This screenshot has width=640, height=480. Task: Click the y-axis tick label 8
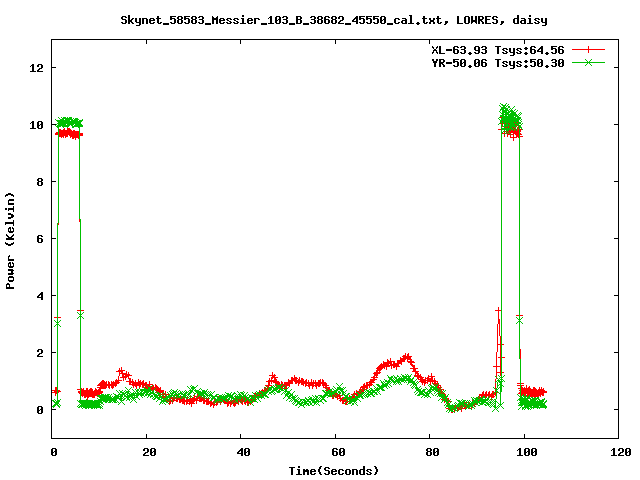[x=40, y=182]
